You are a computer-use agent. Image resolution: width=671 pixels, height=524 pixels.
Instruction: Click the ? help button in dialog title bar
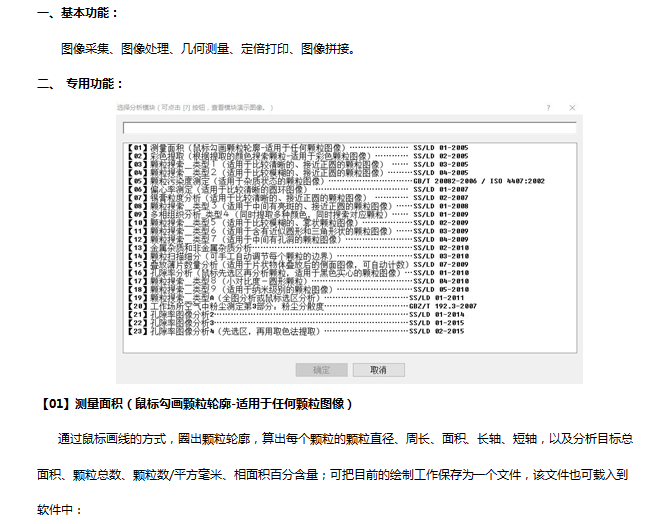coord(547,107)
